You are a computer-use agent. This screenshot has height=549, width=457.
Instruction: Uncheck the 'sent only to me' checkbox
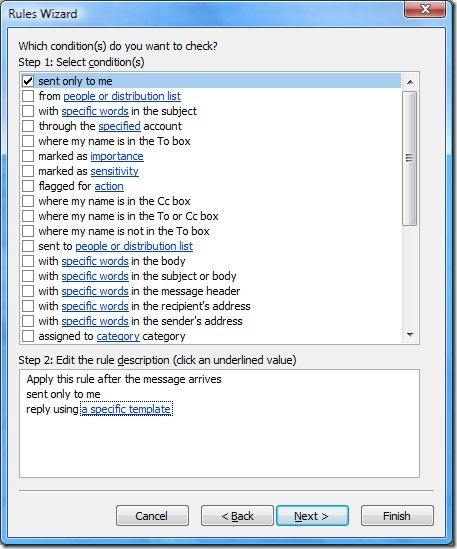click(x=28, y=81)
